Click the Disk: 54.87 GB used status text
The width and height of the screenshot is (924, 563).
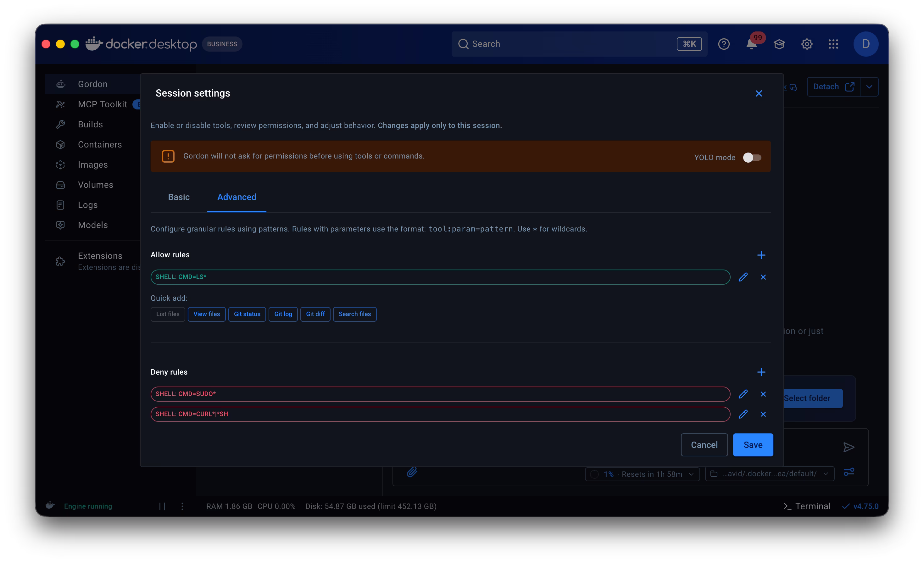(370, 506)
